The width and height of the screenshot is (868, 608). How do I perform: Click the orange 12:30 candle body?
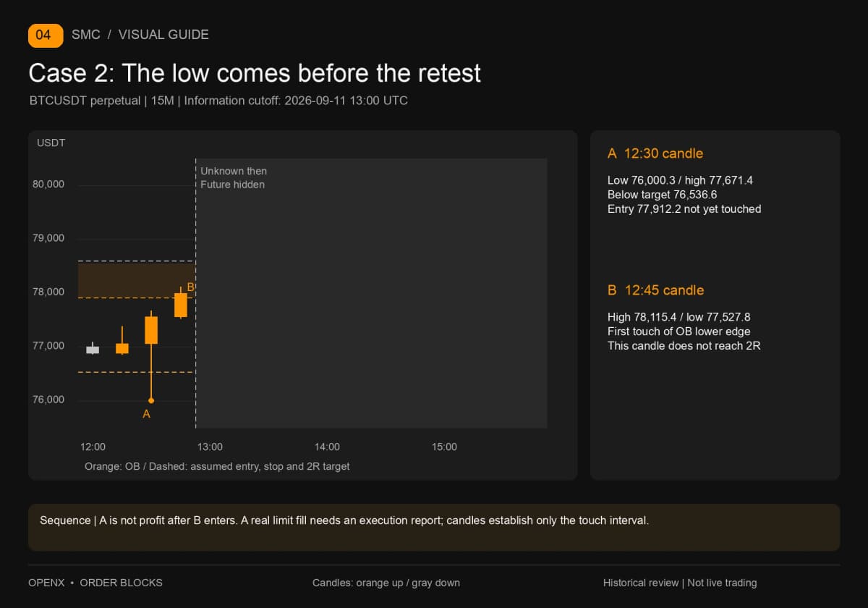151,330
